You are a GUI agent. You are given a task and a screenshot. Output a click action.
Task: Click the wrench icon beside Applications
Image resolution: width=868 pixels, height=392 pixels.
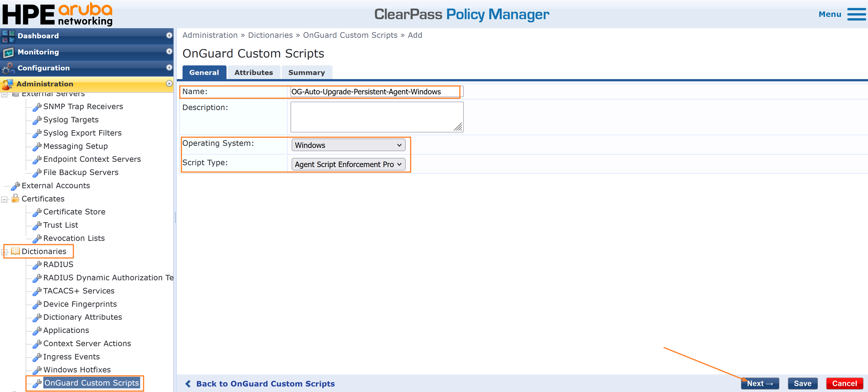point(37,331)
